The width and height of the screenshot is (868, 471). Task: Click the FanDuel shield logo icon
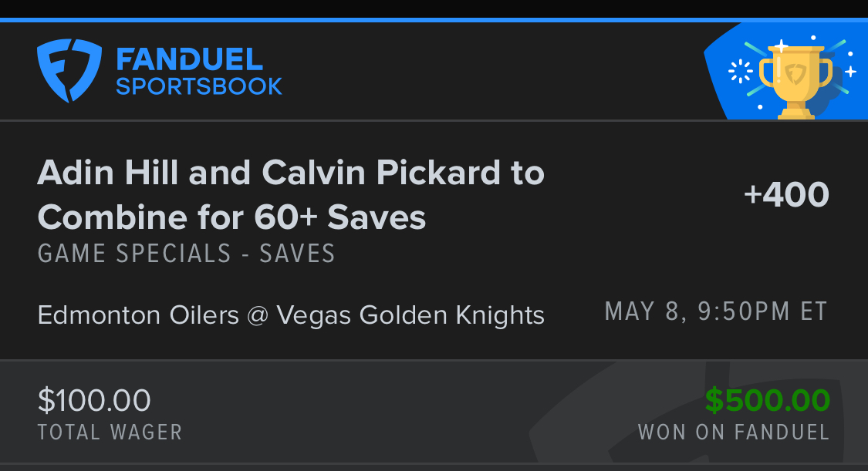coord(69,71)
